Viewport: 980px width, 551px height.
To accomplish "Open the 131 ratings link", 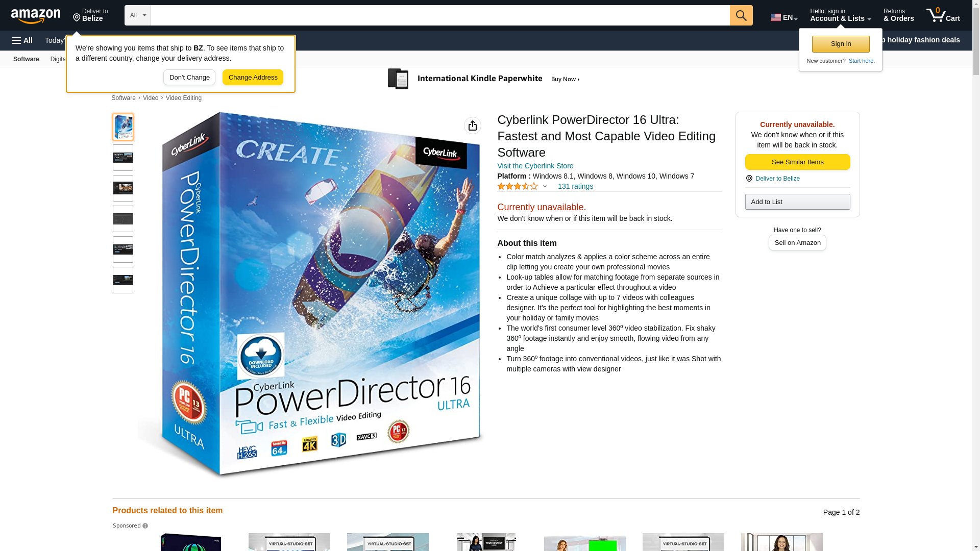I will point(575,186).
